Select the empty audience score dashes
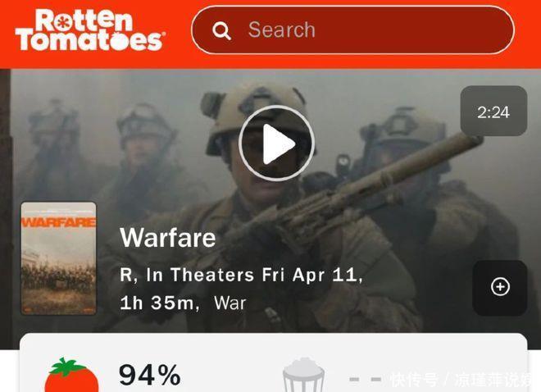Viewport: 541px width, 392px height. pos(366,380)
